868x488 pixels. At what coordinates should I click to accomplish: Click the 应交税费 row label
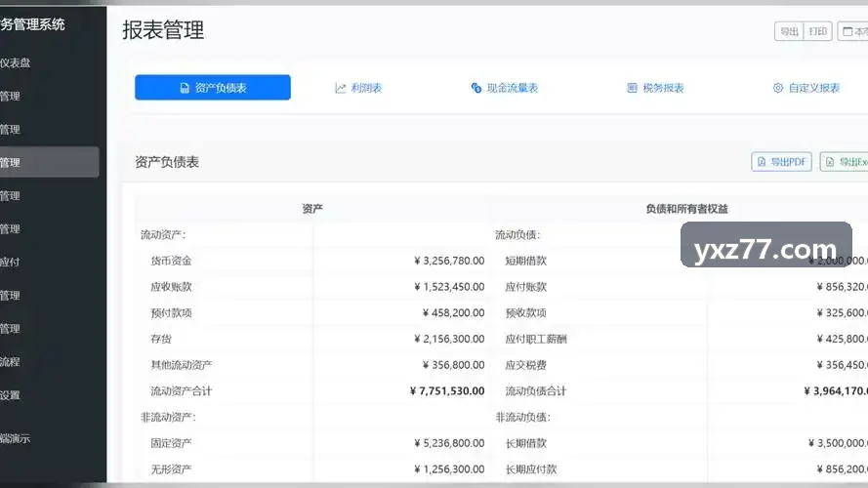[x=526, y=365]
